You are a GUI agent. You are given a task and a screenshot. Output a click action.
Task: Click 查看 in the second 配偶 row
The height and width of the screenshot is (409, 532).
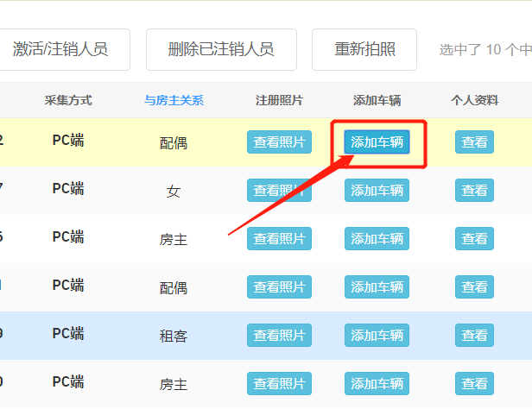[x=474, y=286]
